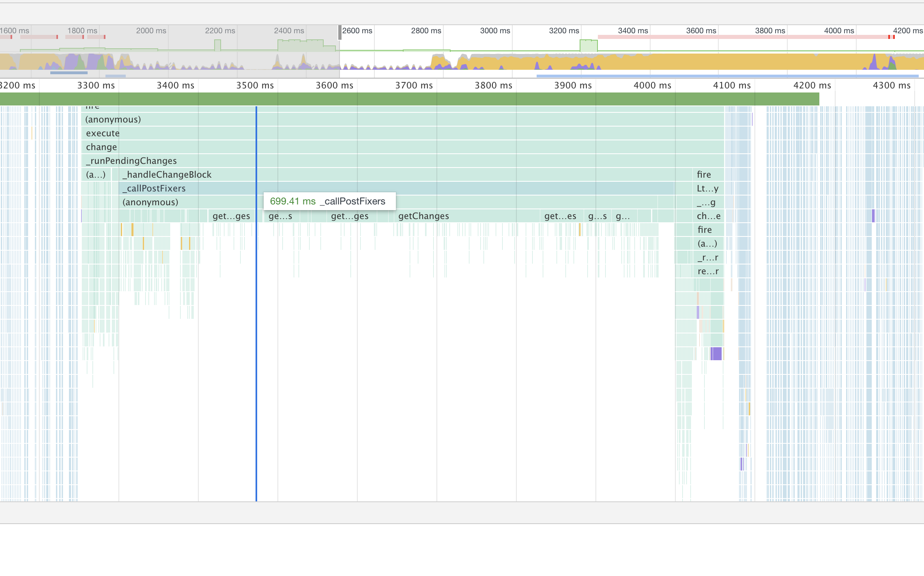Click the blue network bar below overview graph
Viewport: 924px width, 576px height.
coord(727,76)
